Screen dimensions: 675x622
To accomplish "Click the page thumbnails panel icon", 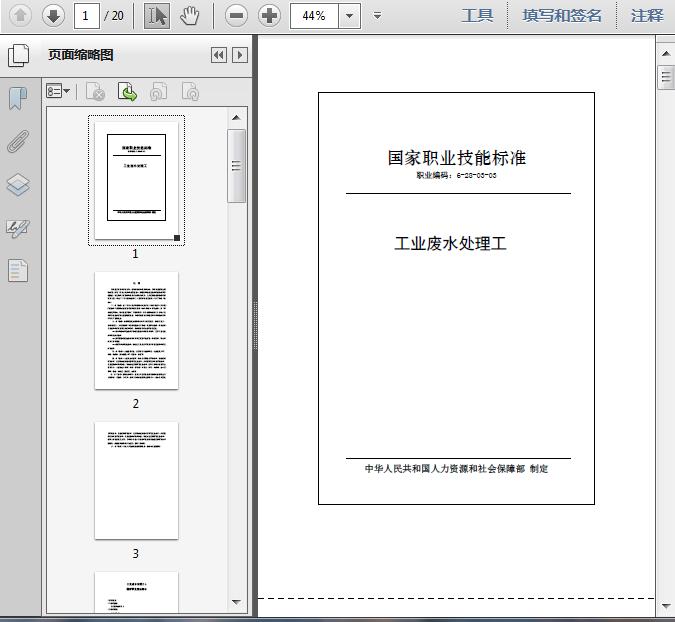I will (19, 56).
